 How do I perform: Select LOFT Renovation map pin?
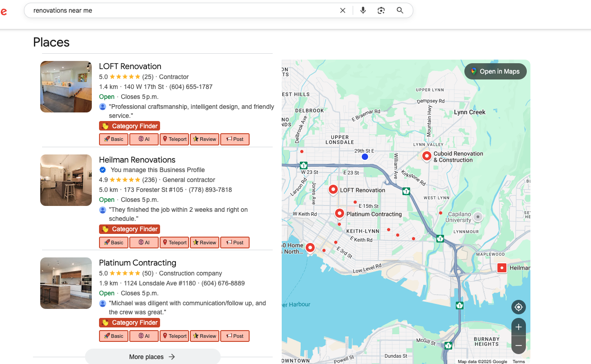coord(333,189)
